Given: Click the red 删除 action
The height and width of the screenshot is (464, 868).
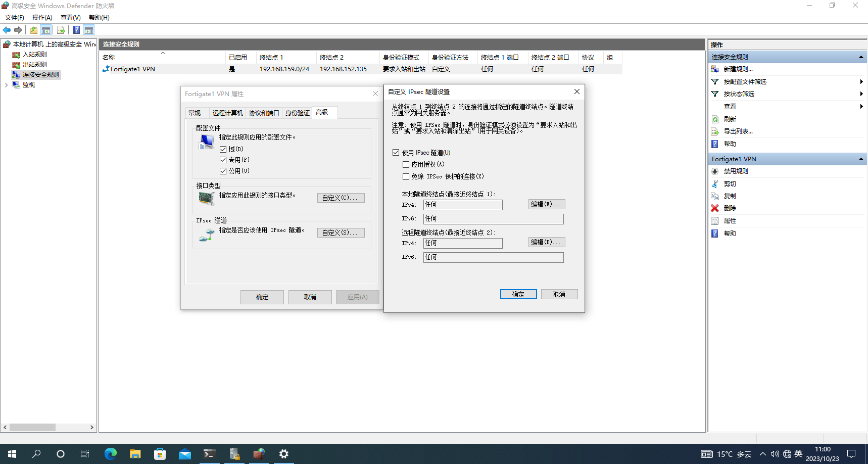Looking at the screenshot, I should (x=730, y=208).
